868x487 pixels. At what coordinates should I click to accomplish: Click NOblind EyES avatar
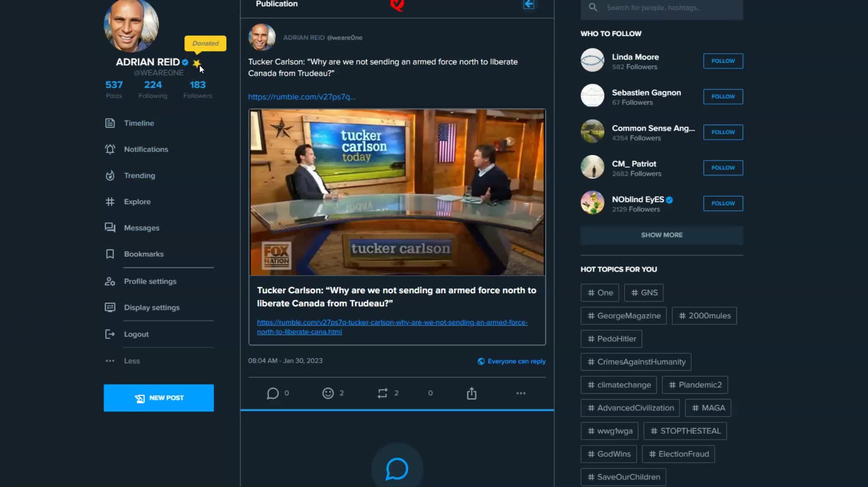pyautogui.click(x=592, y=203)
